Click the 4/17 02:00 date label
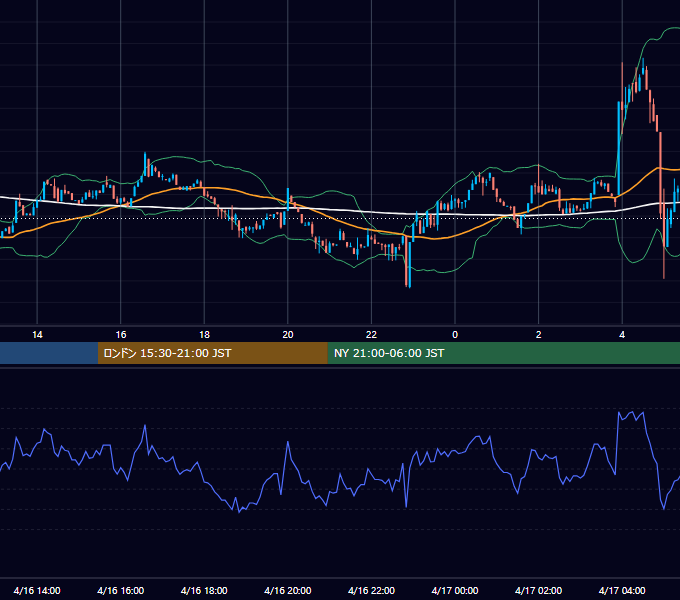 point(538,590)
